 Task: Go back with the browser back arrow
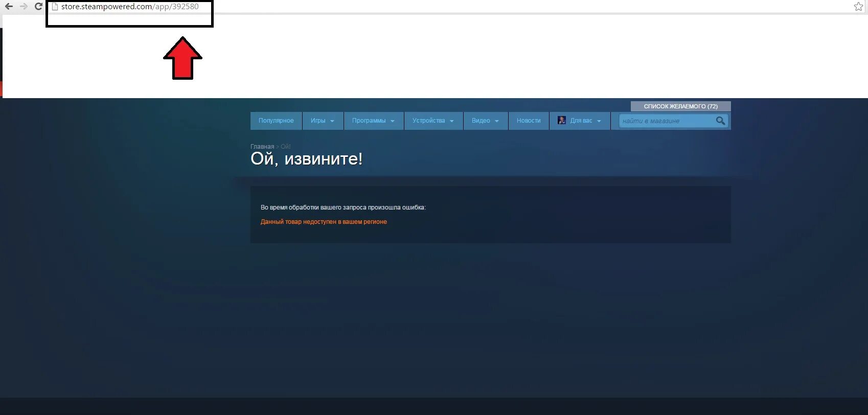click(9, 7)
